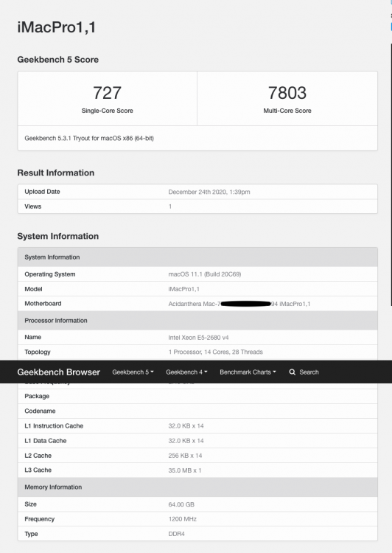Select the macOS 11.1 (Build 20C69) value
Viewport: 392px width, 553px height.
pyautogui.click(x=204, y=274)
